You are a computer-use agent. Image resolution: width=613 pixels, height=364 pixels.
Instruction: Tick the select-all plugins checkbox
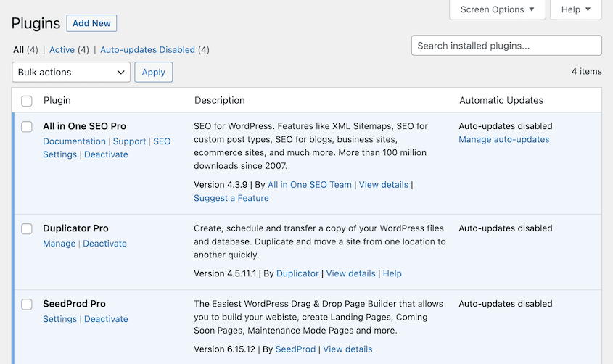27,101
